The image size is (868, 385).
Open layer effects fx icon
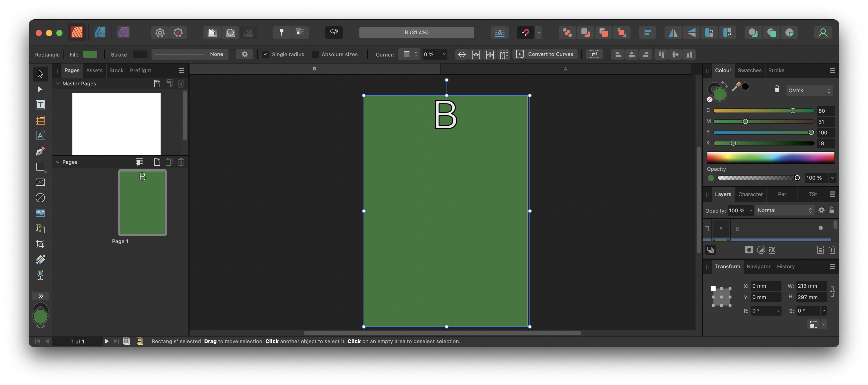[772, 250]
